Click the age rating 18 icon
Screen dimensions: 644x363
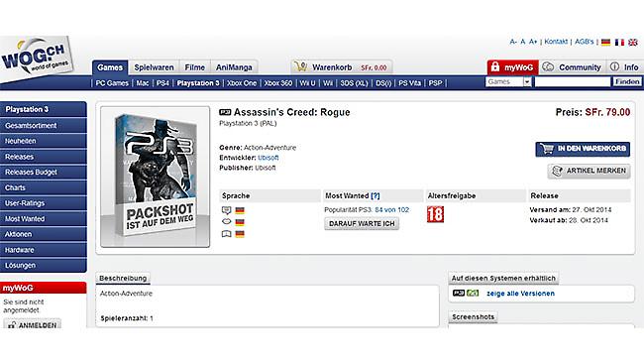435,214
